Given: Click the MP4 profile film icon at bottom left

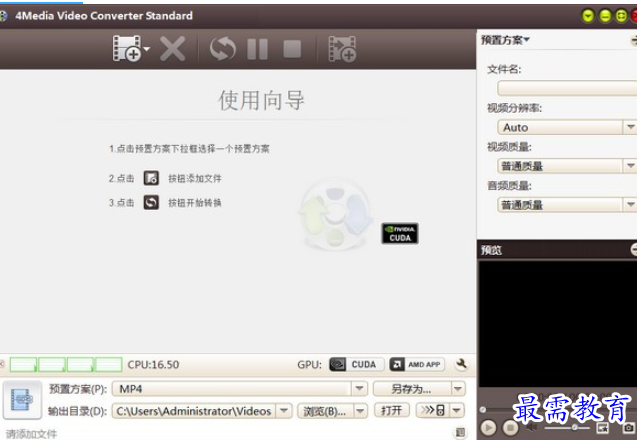Looking at the screenshot, I should (x=22, y=400).
